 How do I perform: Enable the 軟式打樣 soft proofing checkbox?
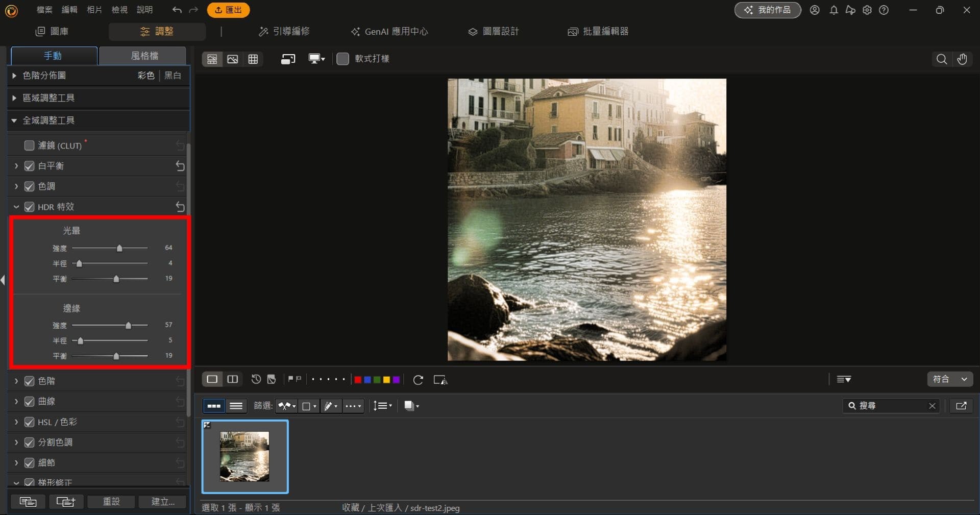[342, 59]
